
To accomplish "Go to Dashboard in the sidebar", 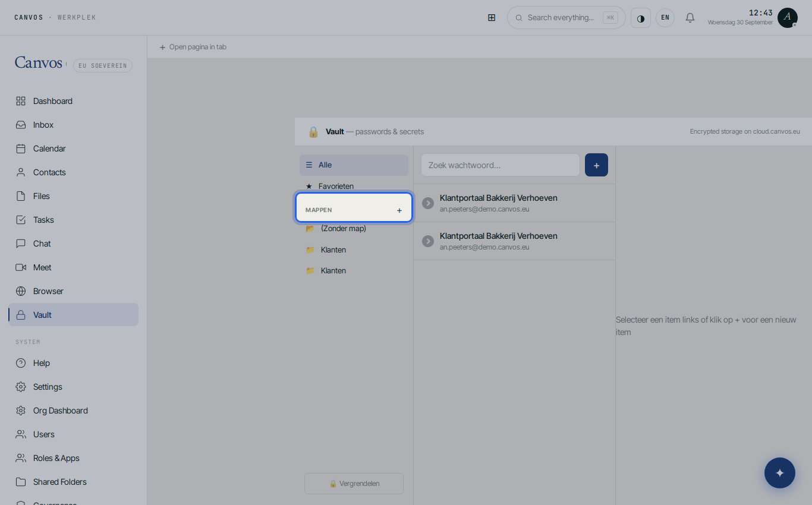I will [x=73, y=101].
